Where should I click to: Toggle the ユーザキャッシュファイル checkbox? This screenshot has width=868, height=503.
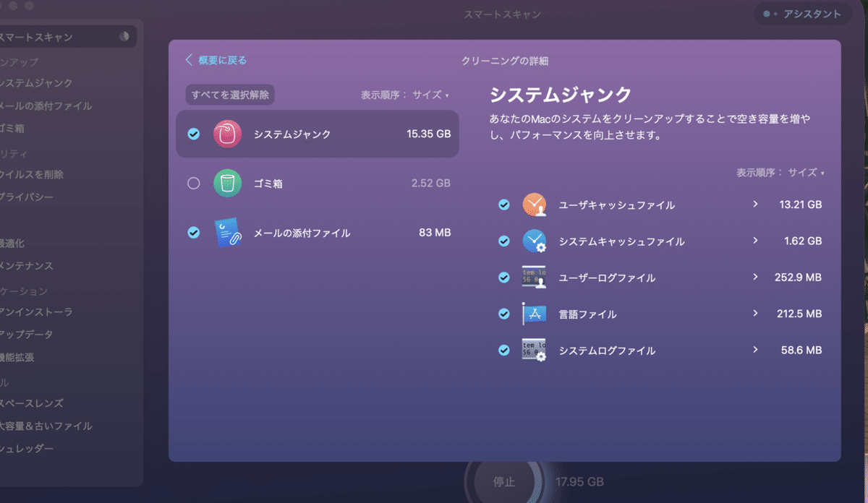504,205
